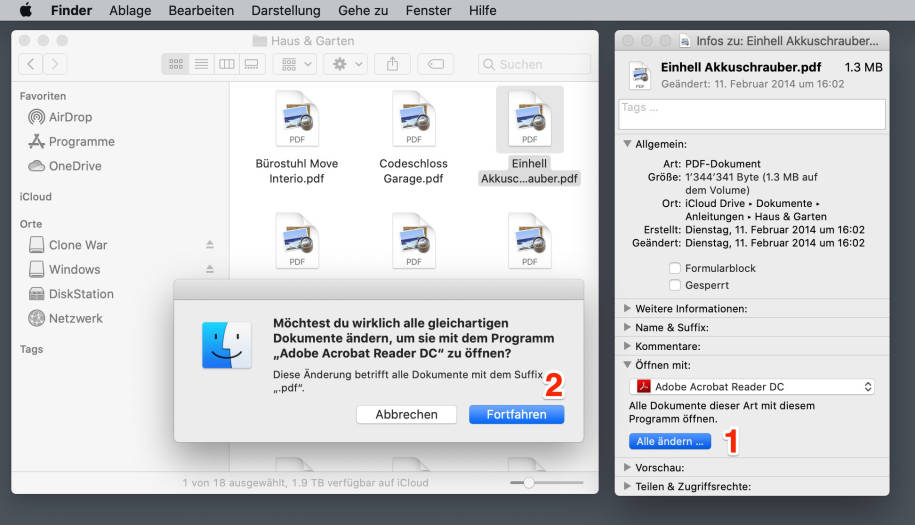Click the PDF icon in info header
Viewport: 915px width, 525px height.
[x=640, y=75]
